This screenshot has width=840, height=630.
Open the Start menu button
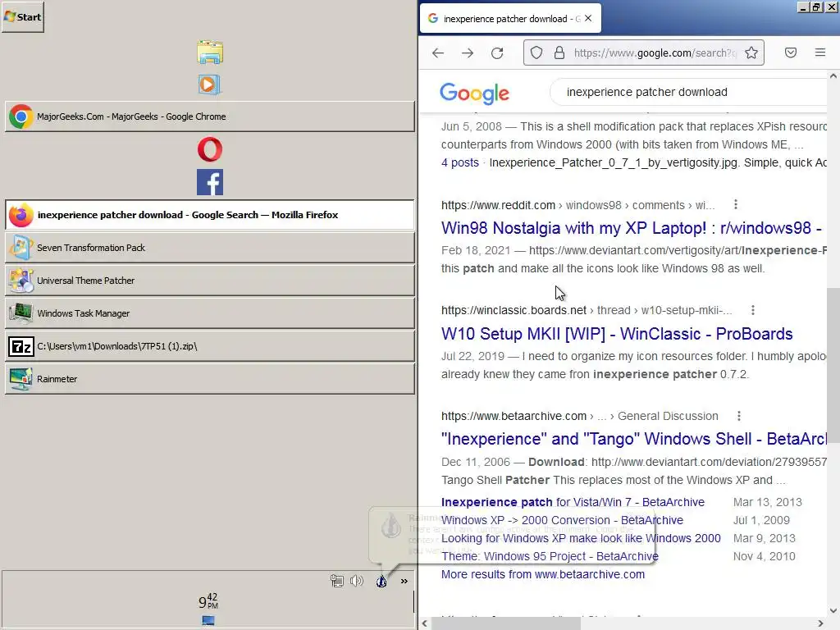click(x=23, y=16)
